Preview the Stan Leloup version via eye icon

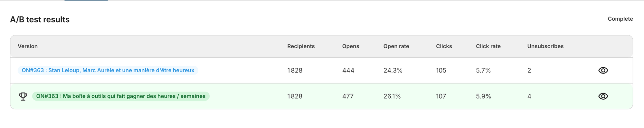coord(603,70)
